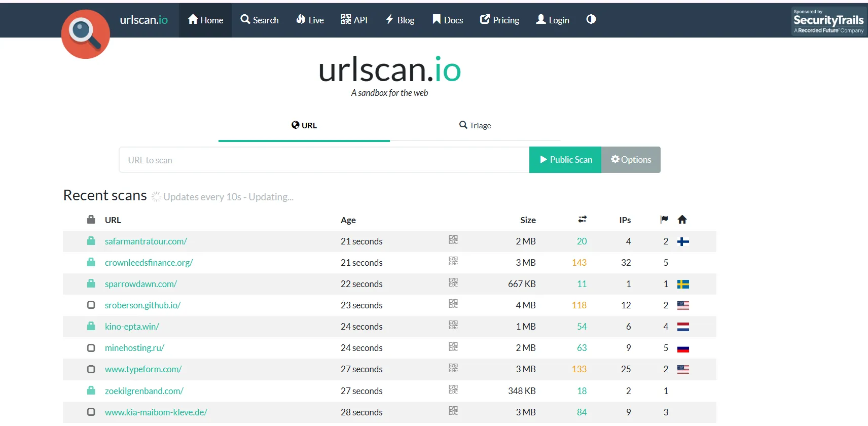Click the QR icon for sroberson.github.io

pyautogui.click(x=453, y=304)
